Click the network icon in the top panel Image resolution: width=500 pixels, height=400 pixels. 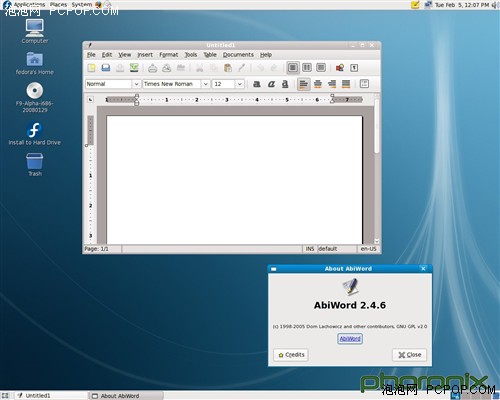pyautogui.click(x=428, y=5)
